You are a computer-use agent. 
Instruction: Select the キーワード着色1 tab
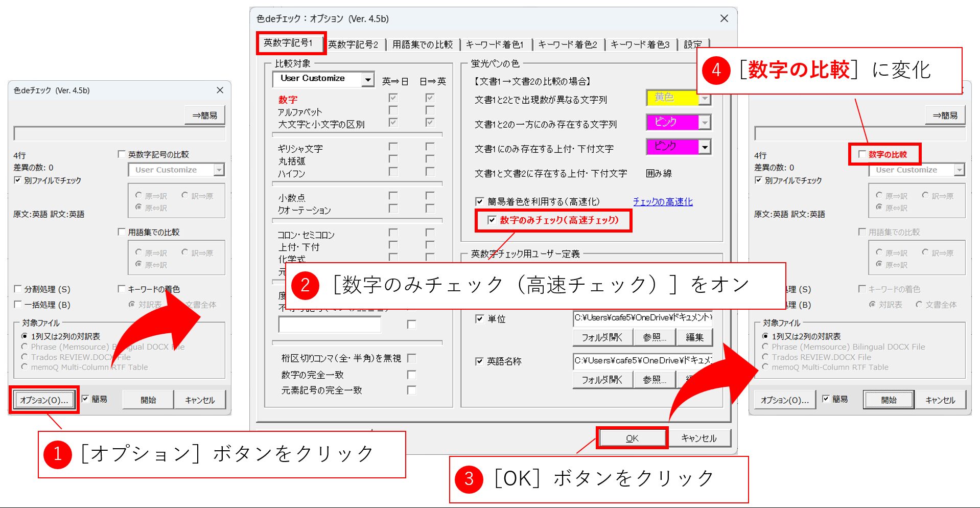[494, 44]
